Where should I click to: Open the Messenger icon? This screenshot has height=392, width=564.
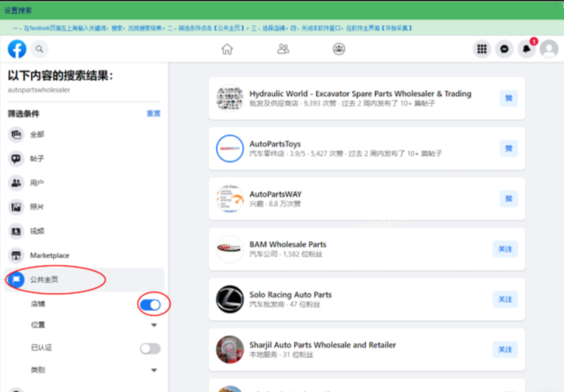tap(504, 49)
